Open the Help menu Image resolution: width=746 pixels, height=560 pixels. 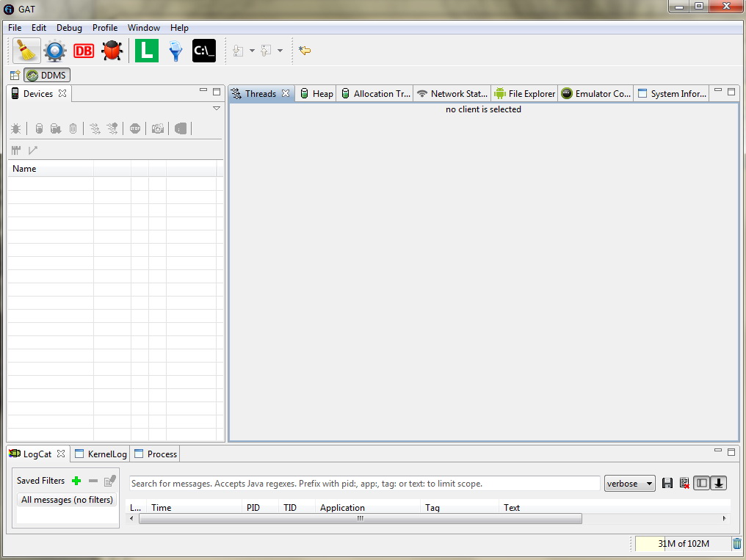pyautogui.click(x=179, y=28)
